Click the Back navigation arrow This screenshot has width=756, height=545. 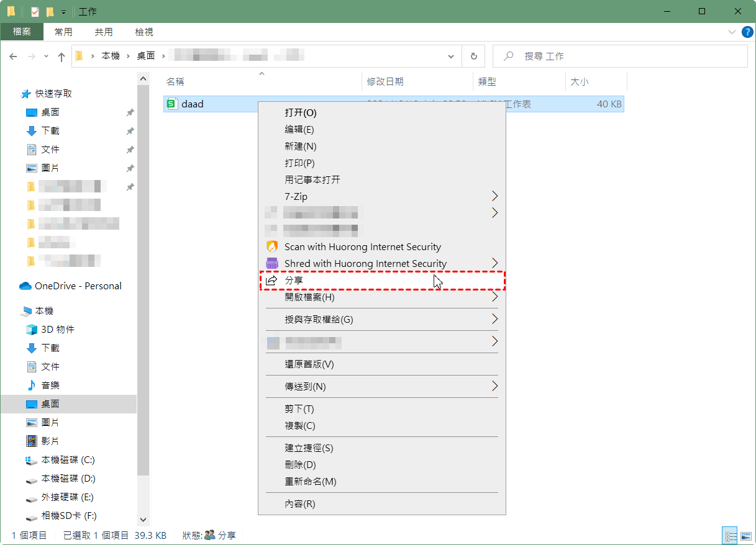coord(14,56)
